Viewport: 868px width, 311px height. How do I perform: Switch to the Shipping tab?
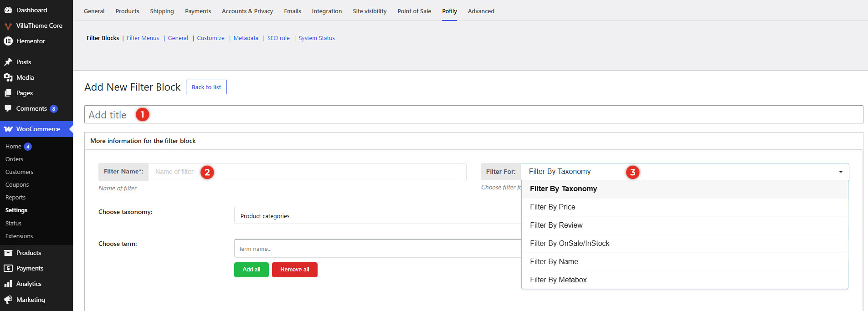pos(162,11)
